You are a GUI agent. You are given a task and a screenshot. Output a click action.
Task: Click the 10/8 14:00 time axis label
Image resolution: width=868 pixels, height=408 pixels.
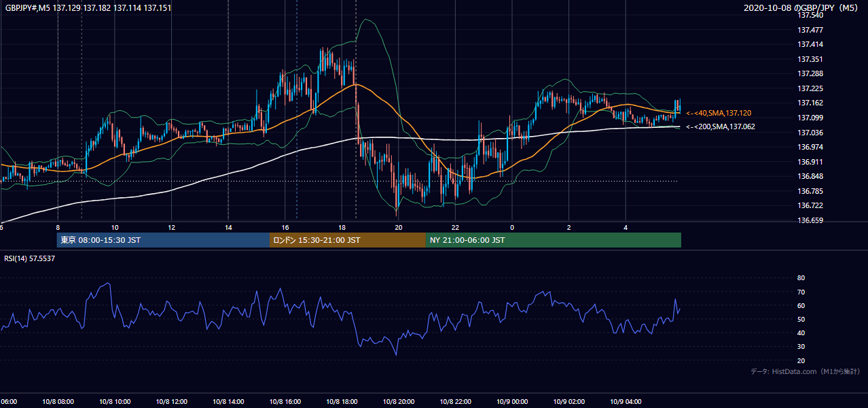[228, 402]
